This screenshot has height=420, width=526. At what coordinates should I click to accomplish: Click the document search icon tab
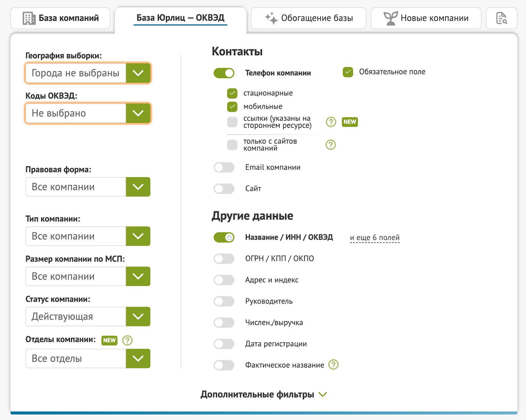501,18
